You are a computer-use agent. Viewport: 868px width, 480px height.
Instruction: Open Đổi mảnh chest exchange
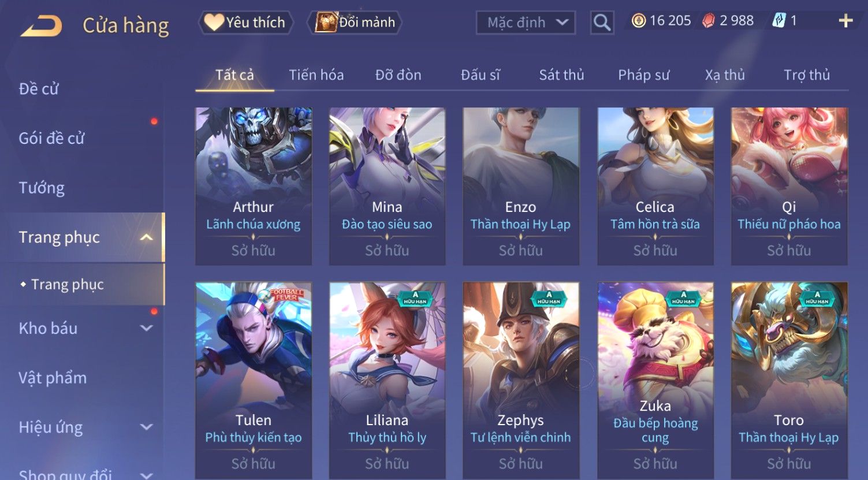356,23
